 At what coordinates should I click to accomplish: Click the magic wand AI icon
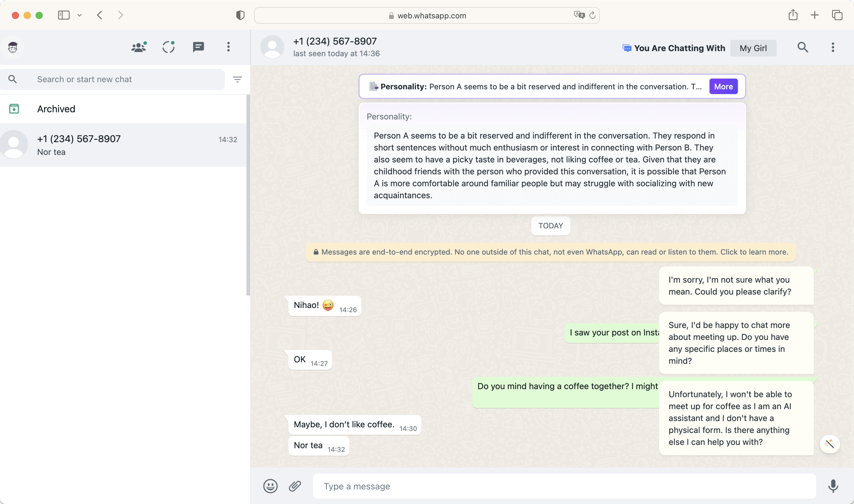coord(830,444)
